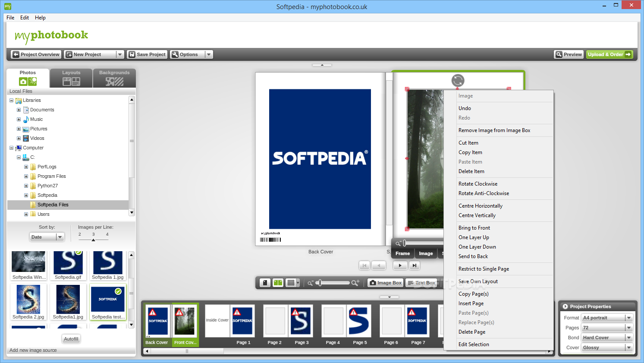Click the image zoom slider handle above Frame tab

click(404, 243)
